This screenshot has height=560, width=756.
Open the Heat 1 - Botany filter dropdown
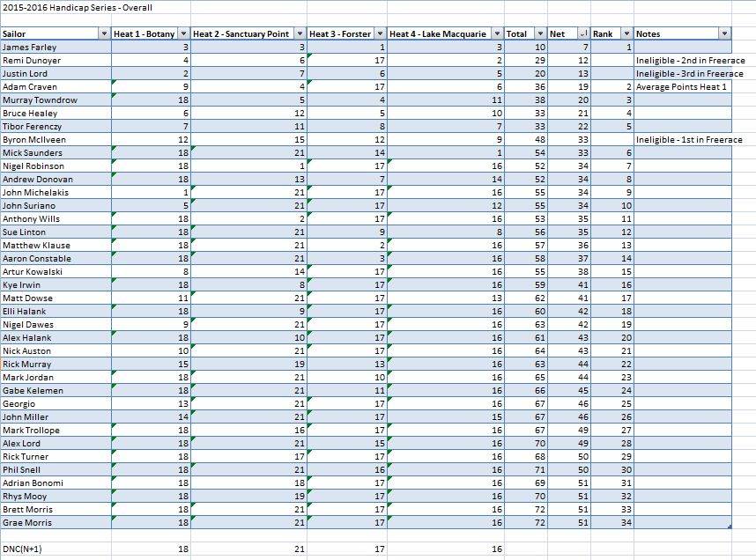tap(182, 34)
